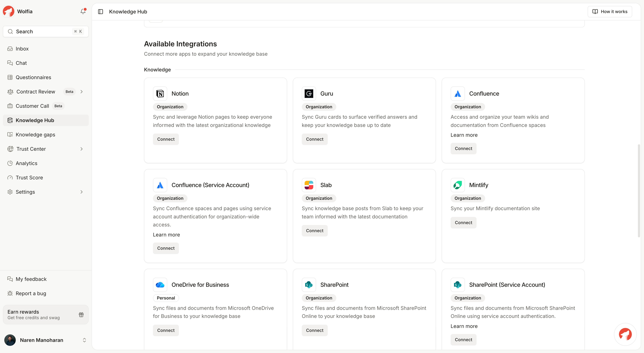Image resolution: width=644 pixels, height=353 pixels.
Task: Click the Customer Call icon
Action: click(x=10, y=106)
